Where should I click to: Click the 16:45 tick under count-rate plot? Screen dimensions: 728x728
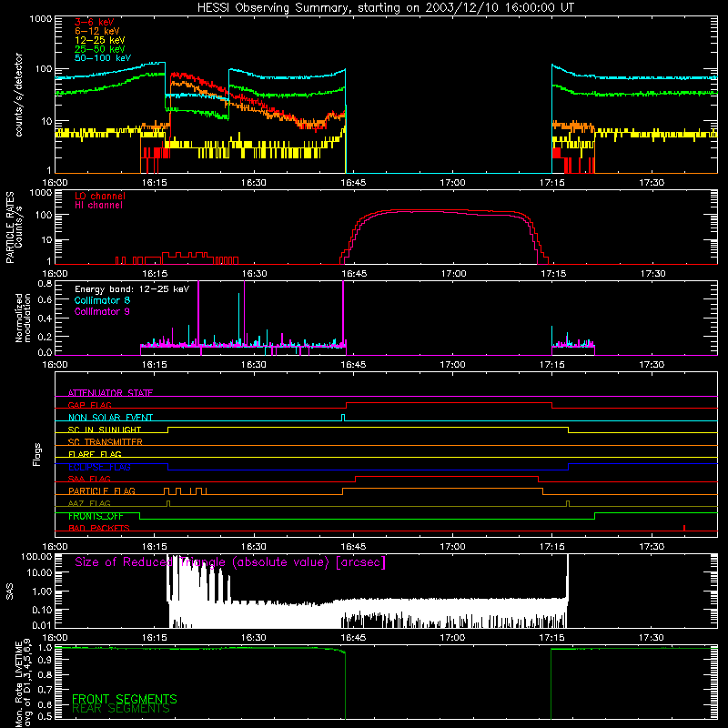[353, 183]
